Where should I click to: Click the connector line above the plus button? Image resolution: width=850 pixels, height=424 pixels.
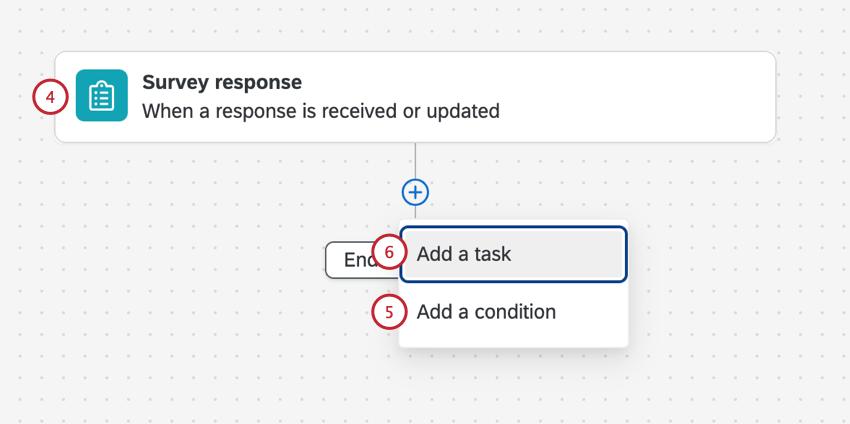[415, 160]
